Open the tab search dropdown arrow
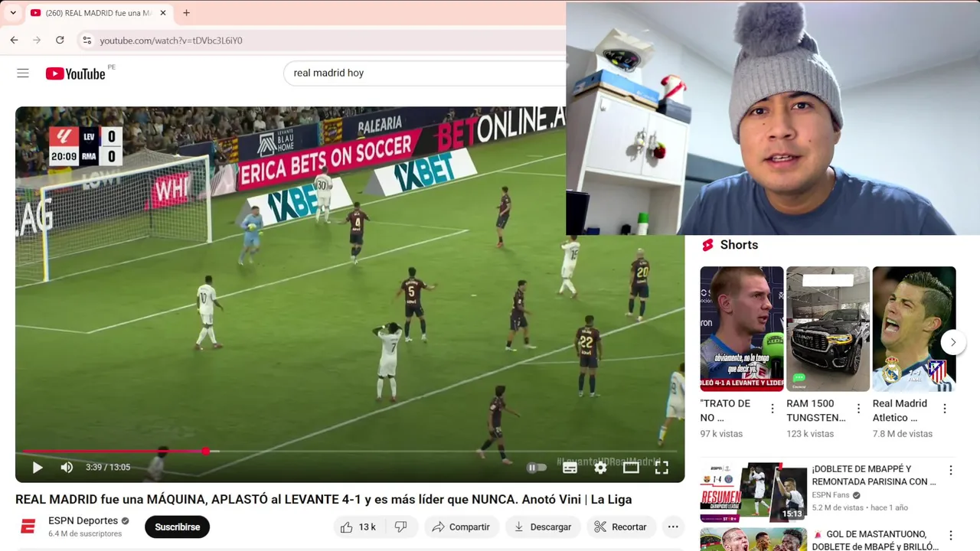This screenshot has height=551, width=980. tap(13, 13)
